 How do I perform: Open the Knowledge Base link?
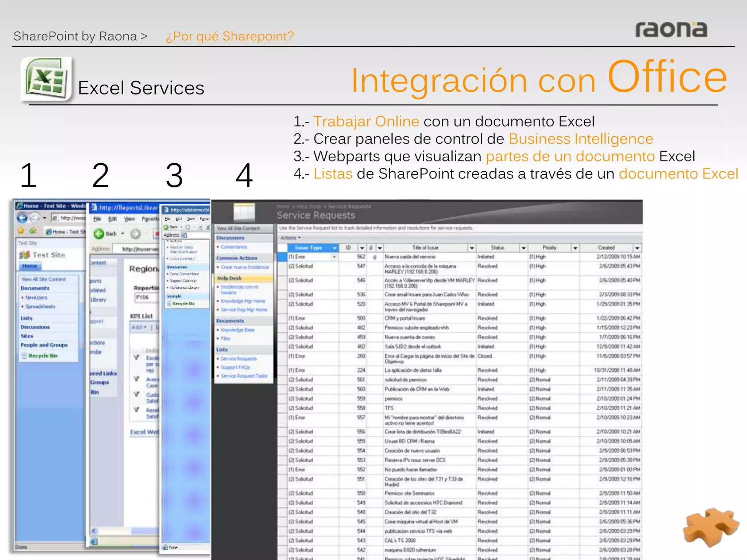click(x=237, y=330)
